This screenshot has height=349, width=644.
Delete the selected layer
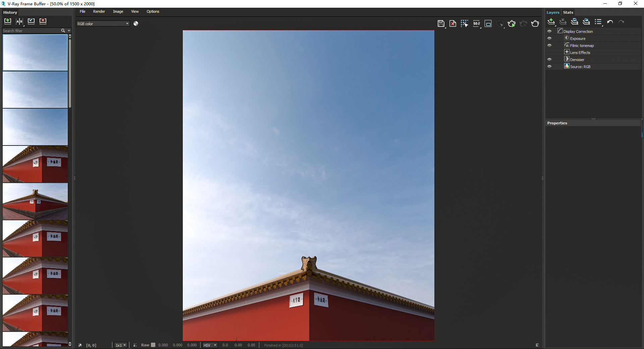(x=563, y=22)
